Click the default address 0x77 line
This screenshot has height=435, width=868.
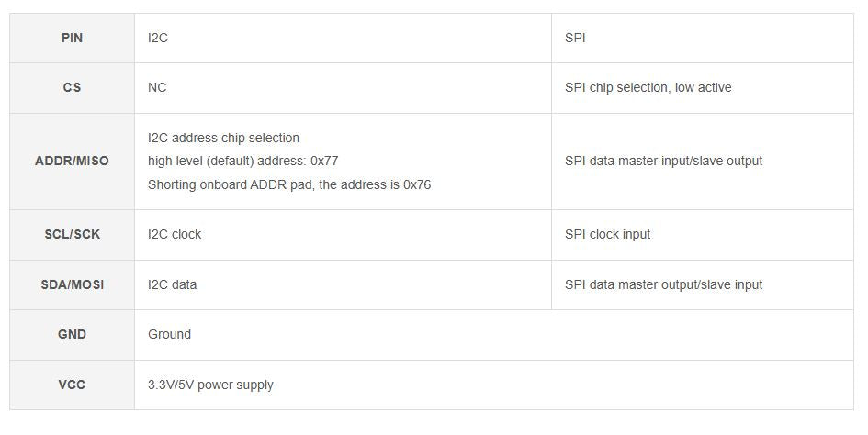[242, 162]
